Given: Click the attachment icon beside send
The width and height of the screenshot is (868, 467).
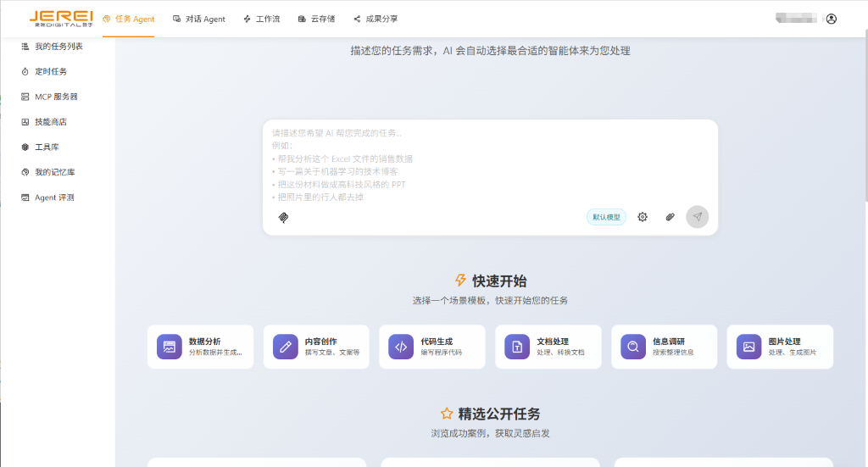Looking at the screenshot, I should coord(670,217).
